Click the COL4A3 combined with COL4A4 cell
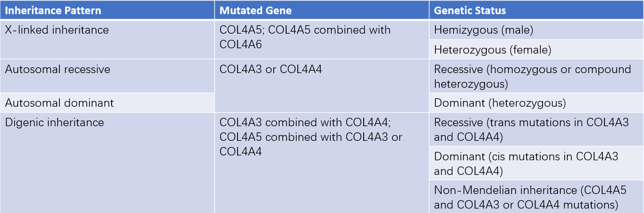Image resolution: width=644 pixels, height=213 pixels. point(322,163)
